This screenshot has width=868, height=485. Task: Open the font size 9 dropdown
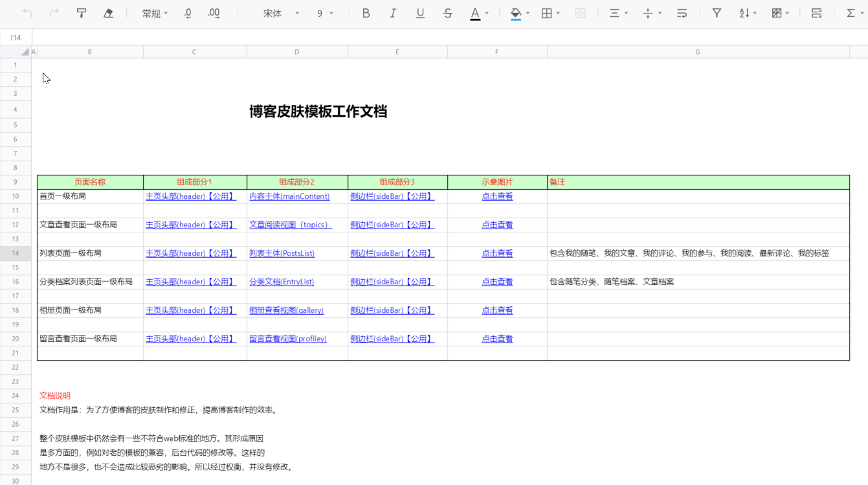[x=326, y=13]
